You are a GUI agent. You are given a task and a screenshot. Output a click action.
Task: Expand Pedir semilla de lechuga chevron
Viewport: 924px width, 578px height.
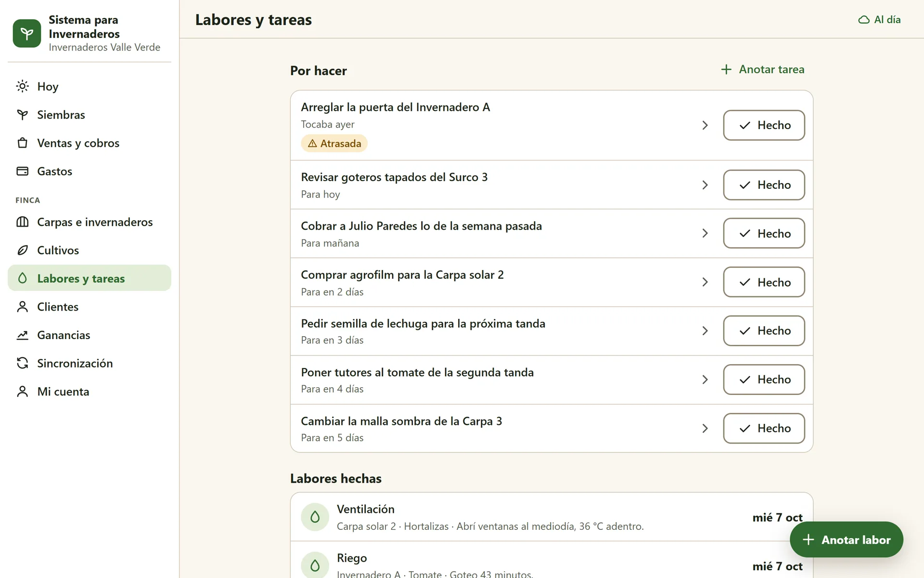coord(705,331)
